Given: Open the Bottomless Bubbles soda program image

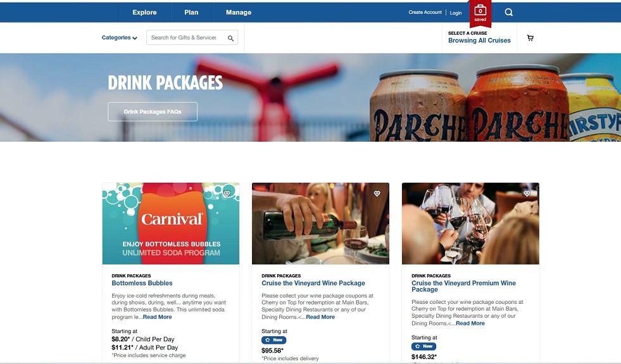Looking at the screenshot, I should tap(171, 223).
